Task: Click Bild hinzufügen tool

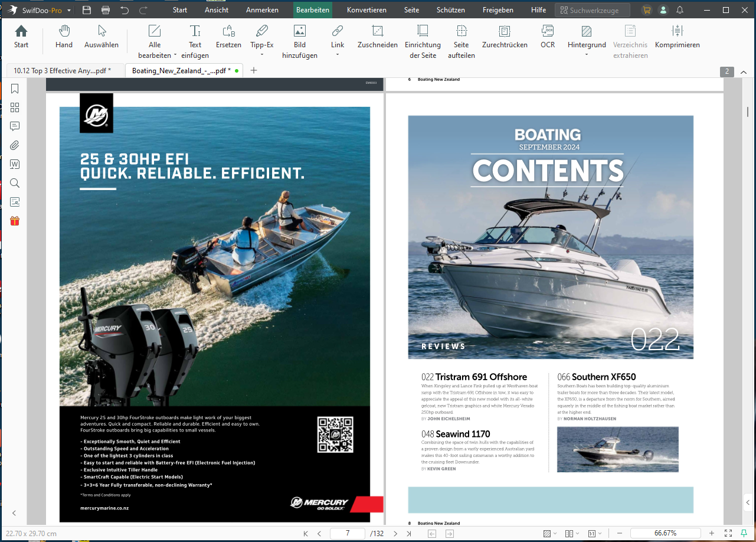Action: click(x=300, y=41)
